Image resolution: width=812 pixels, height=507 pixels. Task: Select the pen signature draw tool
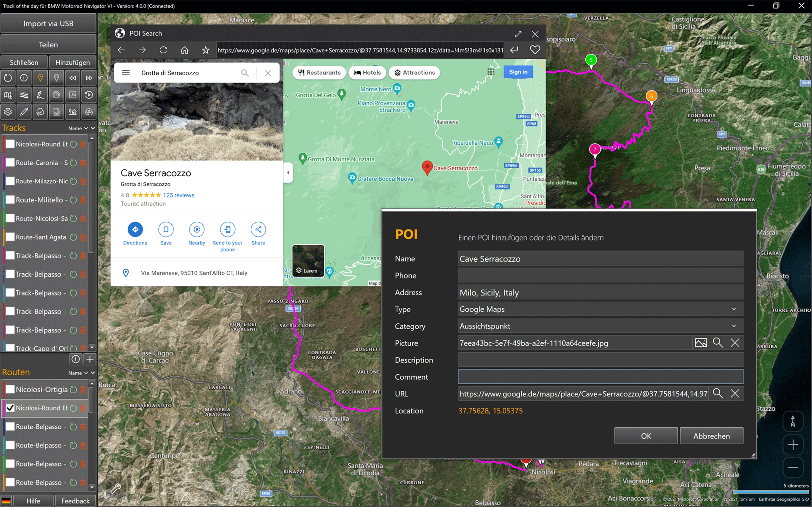(x=40, y=95)
